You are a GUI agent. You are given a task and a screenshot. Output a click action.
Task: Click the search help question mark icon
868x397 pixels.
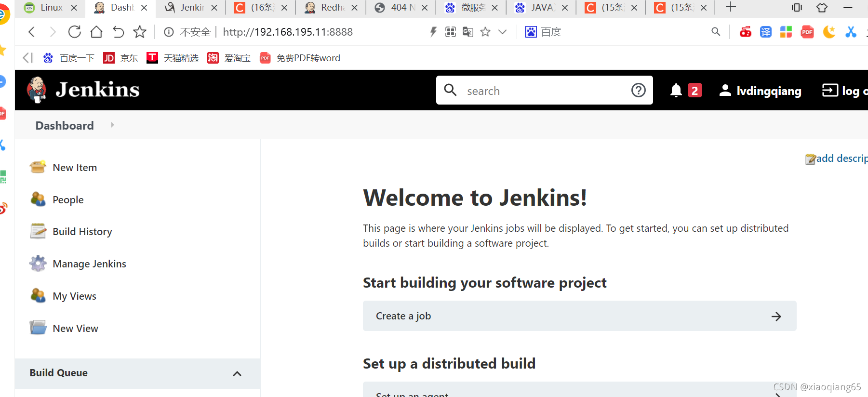tap(638, 90)
